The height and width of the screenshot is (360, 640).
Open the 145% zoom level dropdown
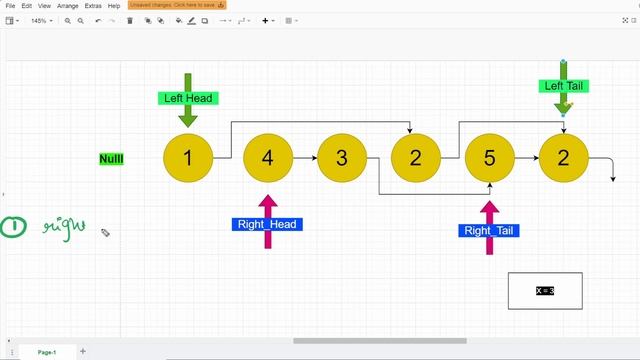pos(42,21)
